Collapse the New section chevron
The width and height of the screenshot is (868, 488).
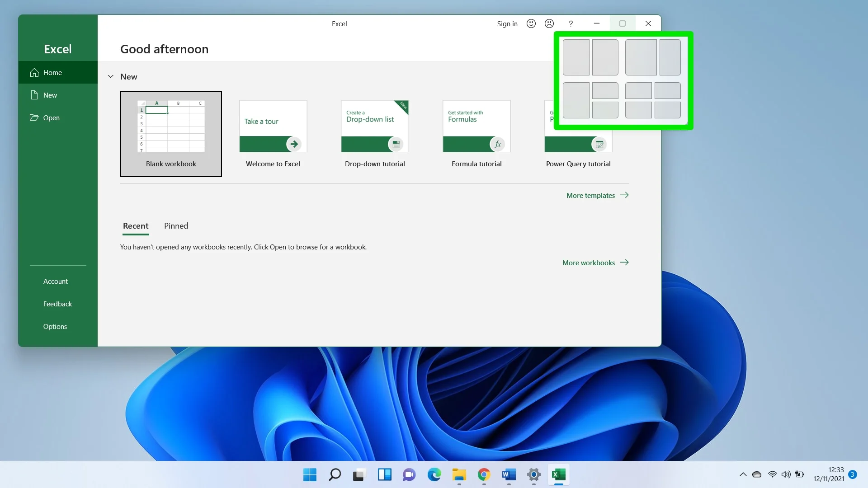click(x=110, y=76)
